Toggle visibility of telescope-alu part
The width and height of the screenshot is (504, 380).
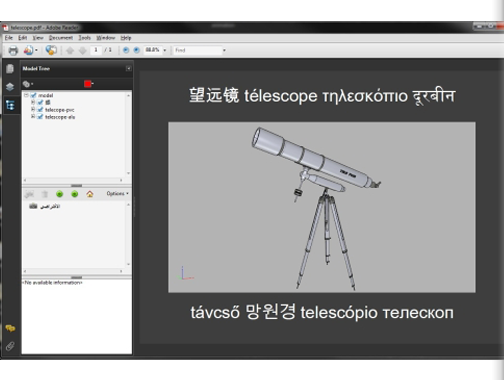(40, 117)
